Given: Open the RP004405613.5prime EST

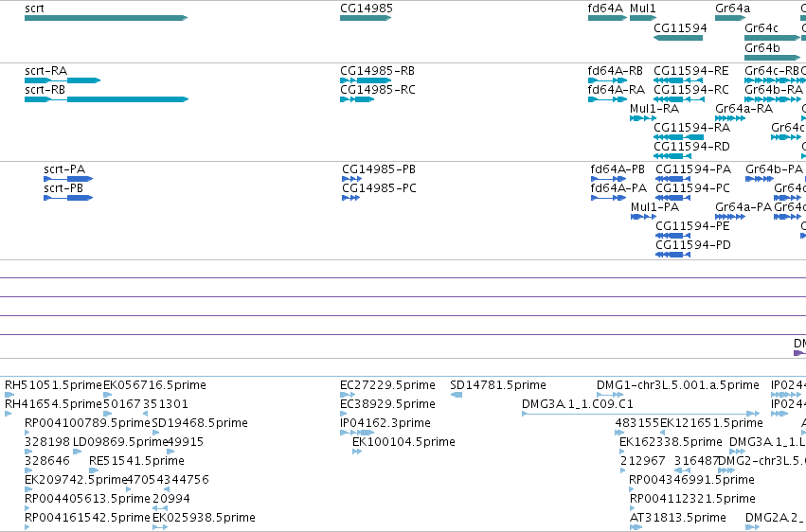Looking at the screenshot, I should 27,508.
